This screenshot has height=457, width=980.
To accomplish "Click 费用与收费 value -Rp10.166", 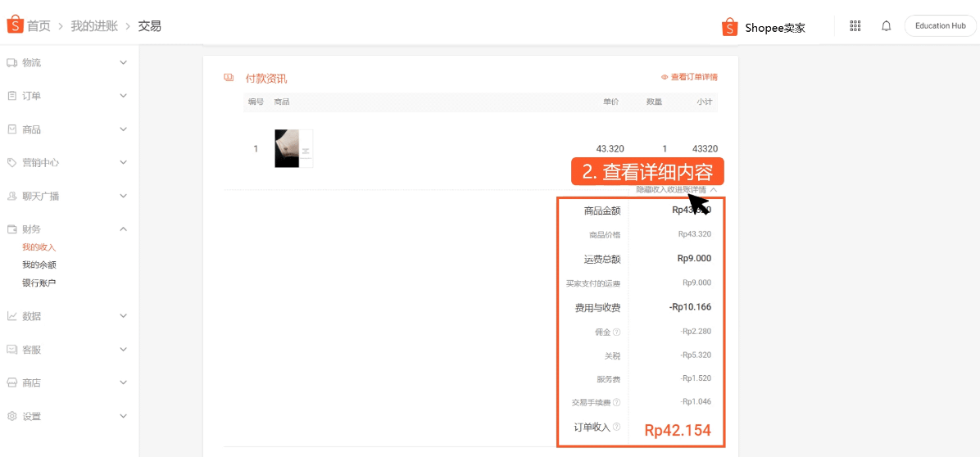I will [690, 307].
